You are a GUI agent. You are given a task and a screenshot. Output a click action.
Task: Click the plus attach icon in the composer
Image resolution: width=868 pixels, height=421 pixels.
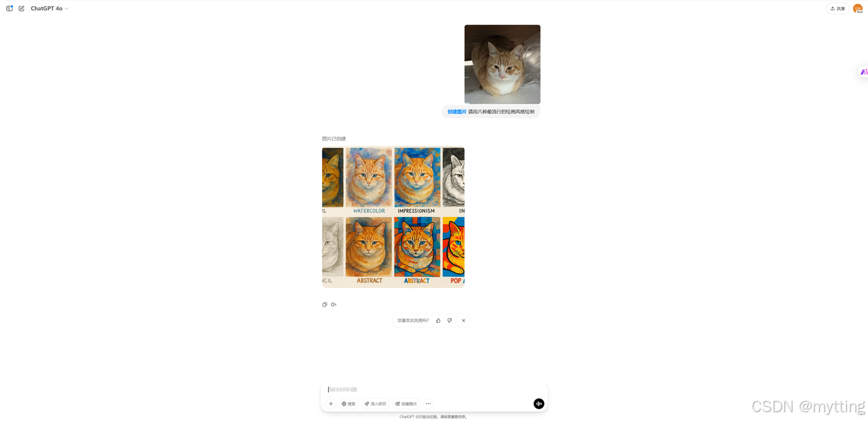click(x=331, y=403)
